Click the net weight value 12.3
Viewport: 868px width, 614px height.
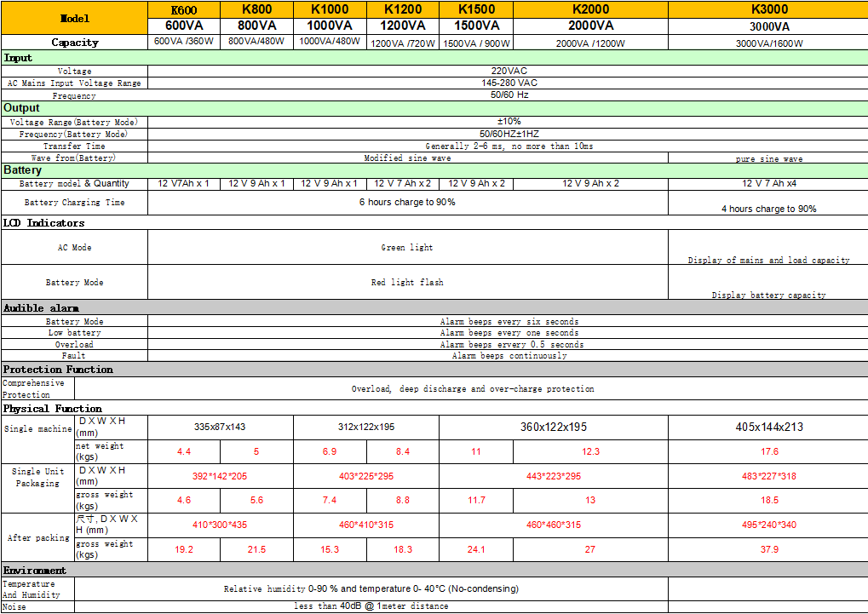click(590, 452)
